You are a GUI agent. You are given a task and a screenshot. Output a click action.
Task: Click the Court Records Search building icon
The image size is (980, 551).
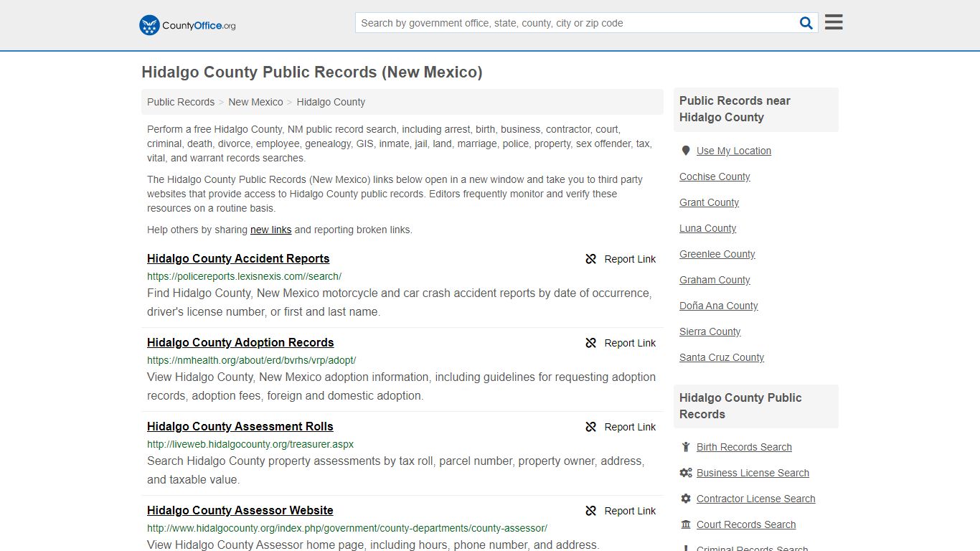pos(686,524)
